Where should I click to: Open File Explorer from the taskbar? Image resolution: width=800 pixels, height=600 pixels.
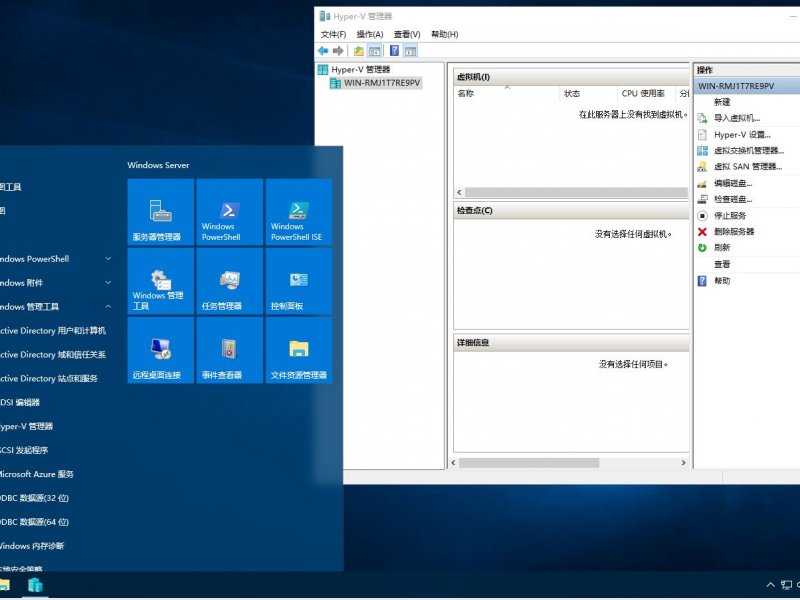pos(5,585)
